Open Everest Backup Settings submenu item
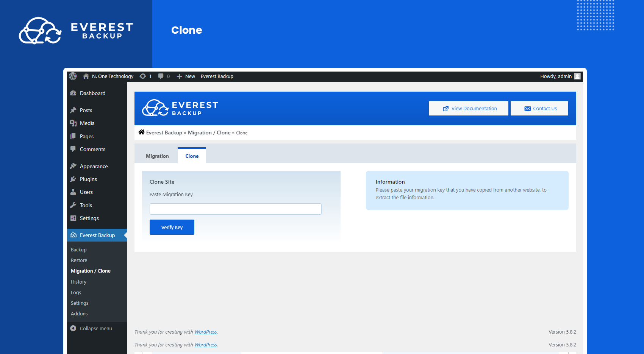This screenshot has width=644, height=354. [80, 303]
